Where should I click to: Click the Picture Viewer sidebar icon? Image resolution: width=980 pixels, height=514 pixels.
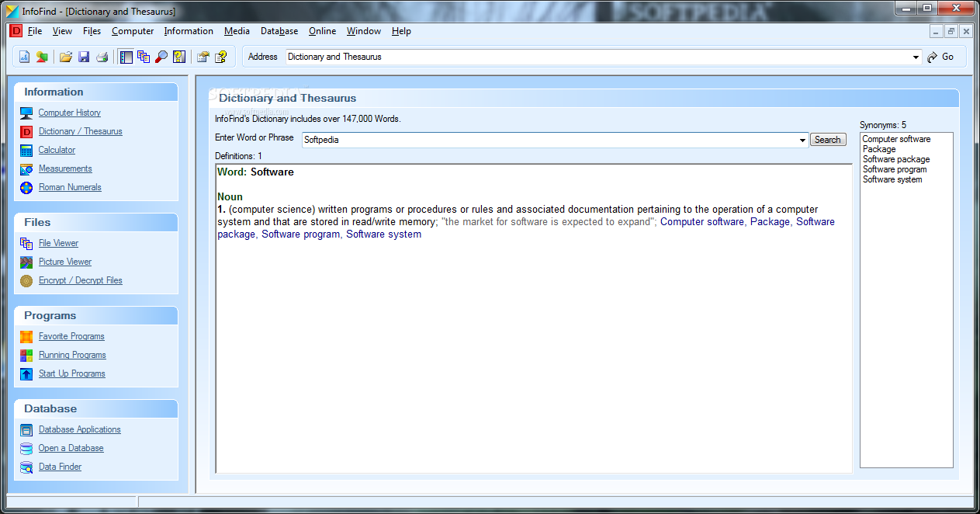coord(26,262)
